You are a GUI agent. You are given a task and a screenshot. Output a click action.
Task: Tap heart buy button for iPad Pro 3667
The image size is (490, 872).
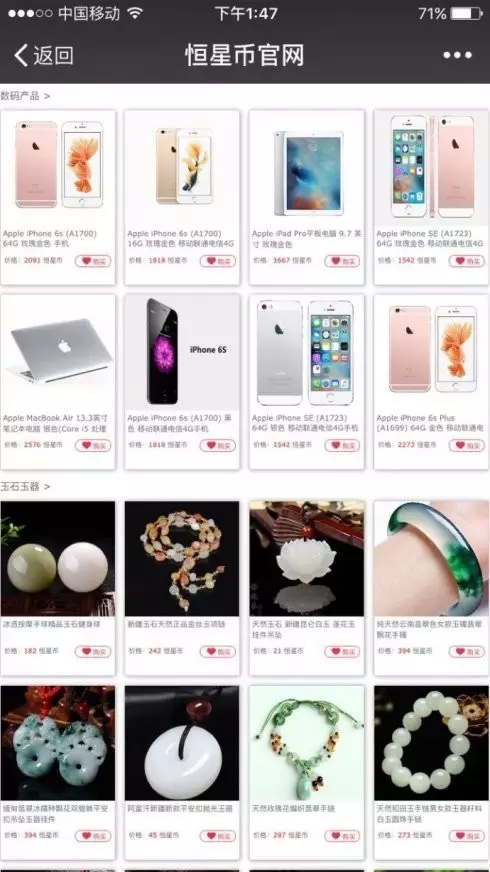(342, 261)
